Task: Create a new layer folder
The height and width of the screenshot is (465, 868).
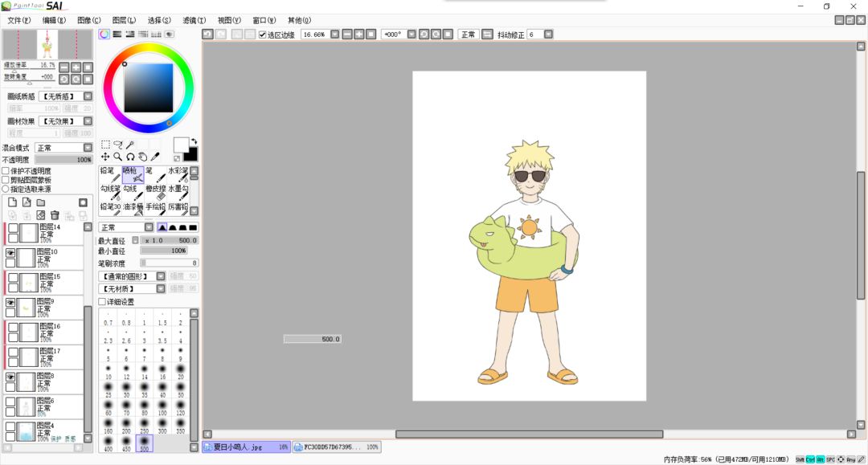Action: pos(41,202)
